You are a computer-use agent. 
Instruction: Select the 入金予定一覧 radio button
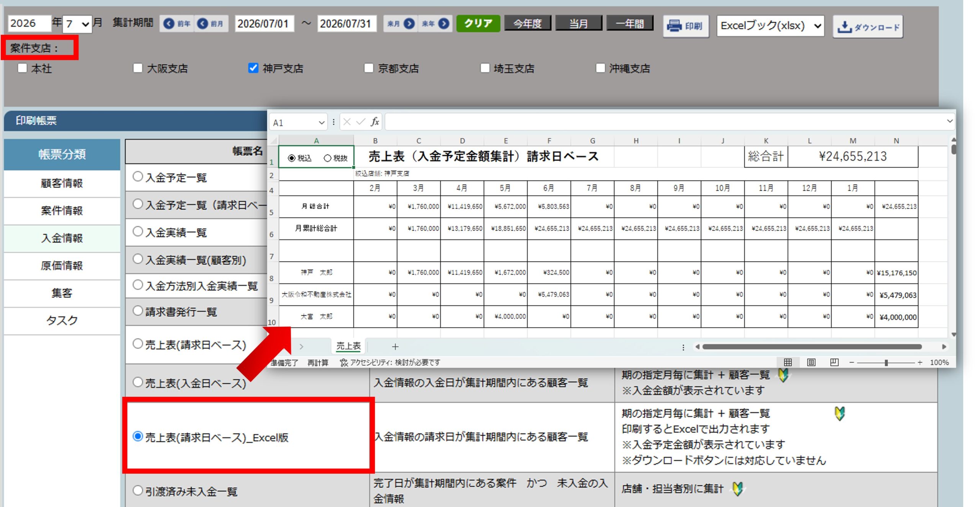[x=138, y=176]
